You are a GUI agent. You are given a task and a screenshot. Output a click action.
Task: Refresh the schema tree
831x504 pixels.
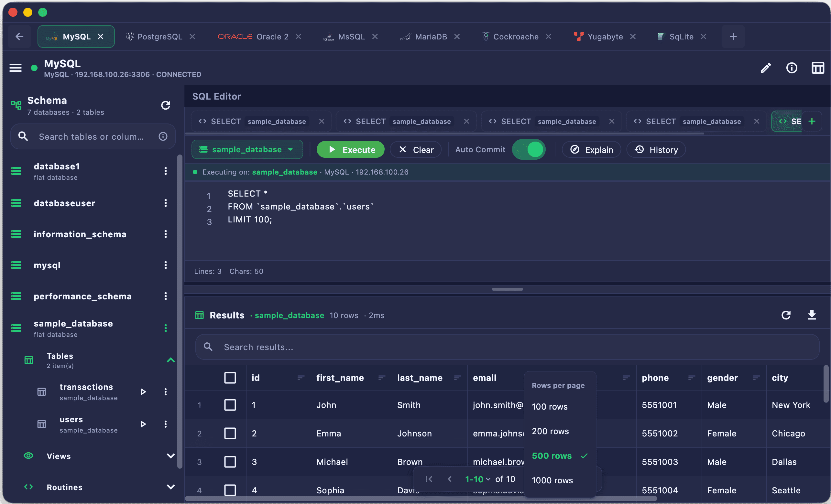click(x=166, y=105)
